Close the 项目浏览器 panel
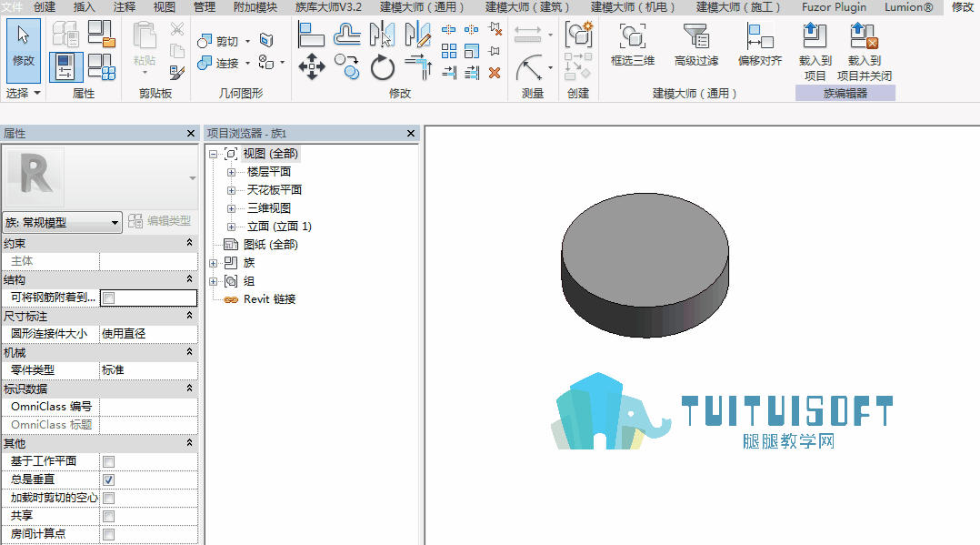980x545 pixels. point(411,133)
